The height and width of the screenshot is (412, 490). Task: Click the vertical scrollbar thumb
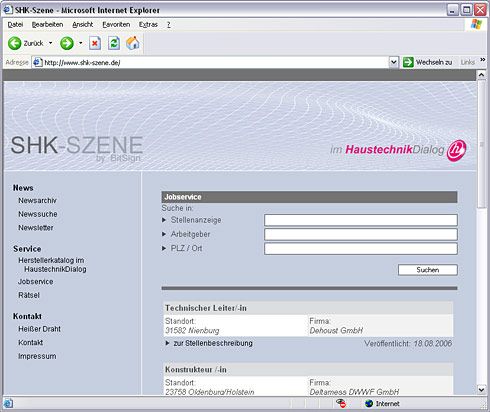click(481, 144)
